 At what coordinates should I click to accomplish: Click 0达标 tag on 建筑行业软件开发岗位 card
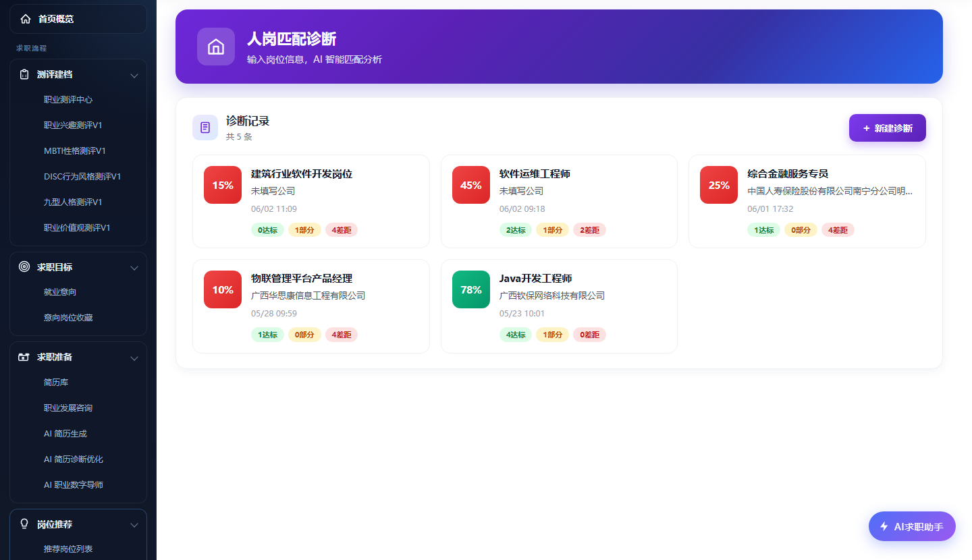pyautogui.click(x=267, y=230)
